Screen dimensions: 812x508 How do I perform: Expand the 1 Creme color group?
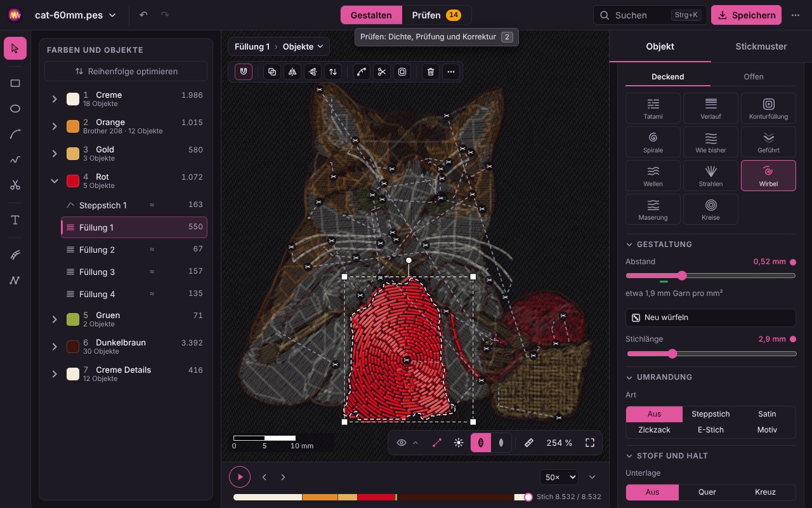coord(55,99)
